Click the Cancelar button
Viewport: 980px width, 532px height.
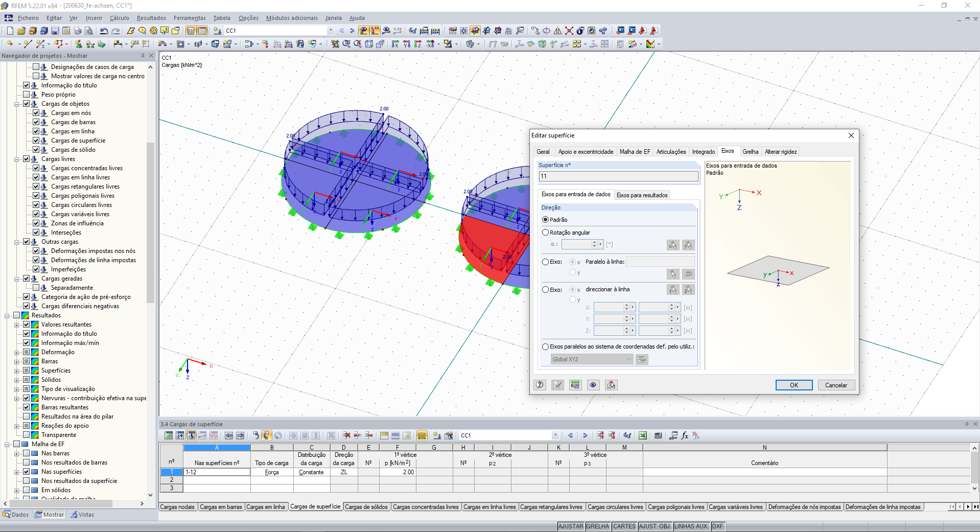tap(835, 385)
